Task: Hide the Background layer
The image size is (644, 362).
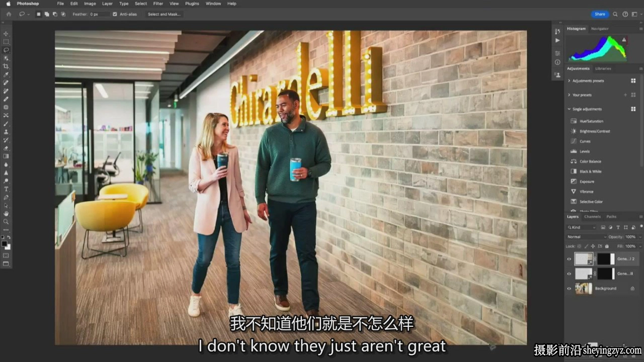Action: point(569,289)
